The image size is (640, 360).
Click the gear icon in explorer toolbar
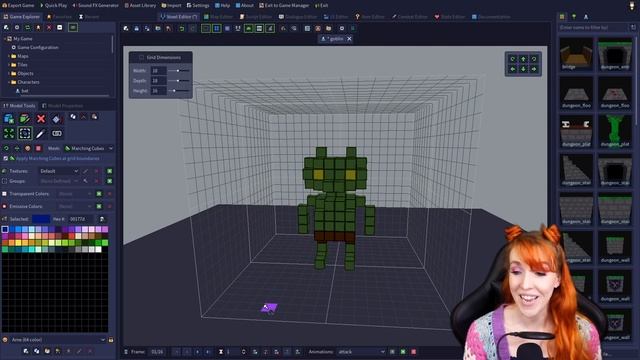(17, 27)
